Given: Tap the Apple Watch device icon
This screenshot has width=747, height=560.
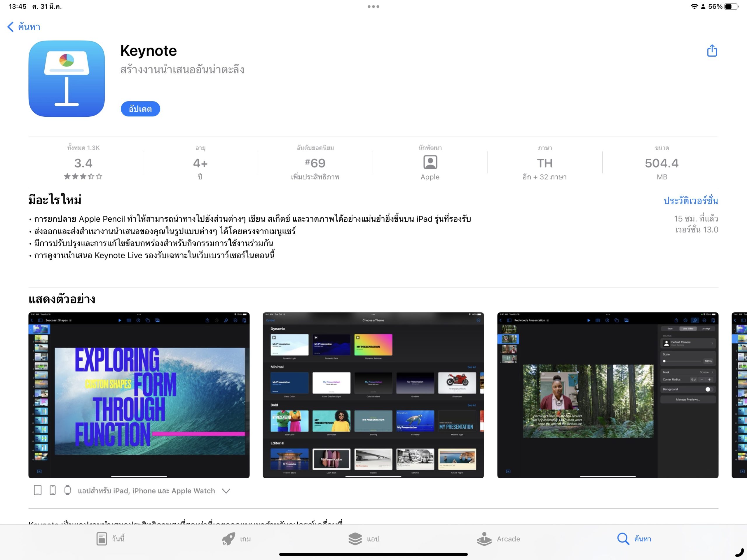Looking at the screenshot, I should point(67,490).
